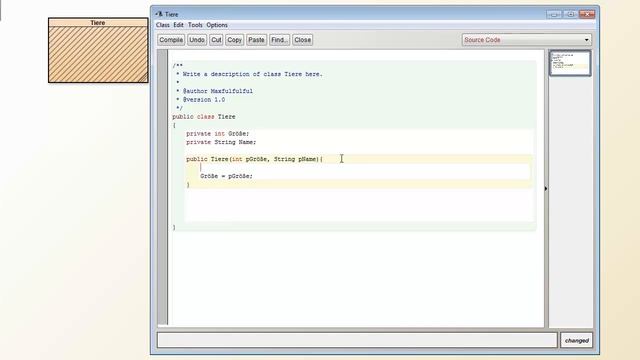
Task: Click the Cut button
Action: (x=216, y=40)
